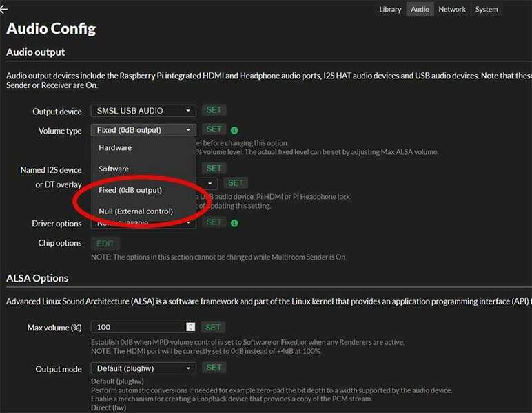The height and width of the screenshot is (413, 532).
Task: Choose Software volume type option
Action: pos(114,169)
